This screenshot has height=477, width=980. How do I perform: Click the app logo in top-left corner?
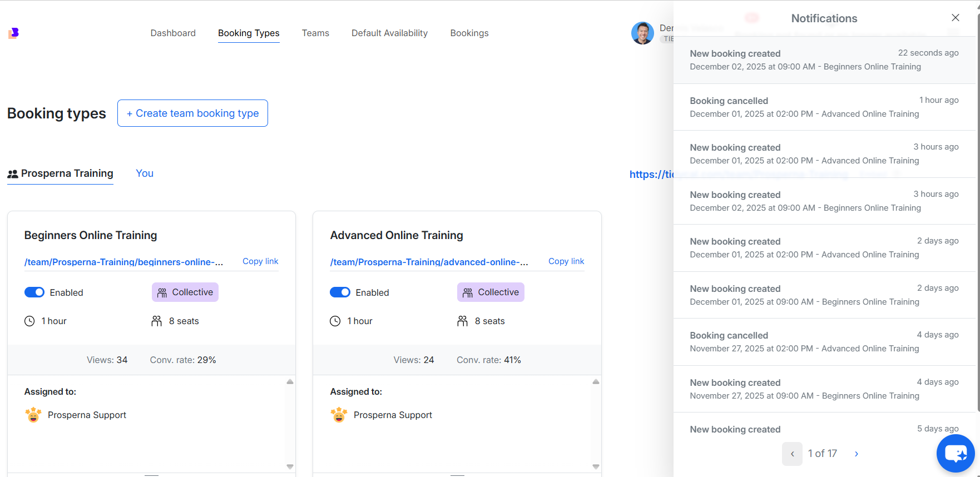click(x=14, y=33)
